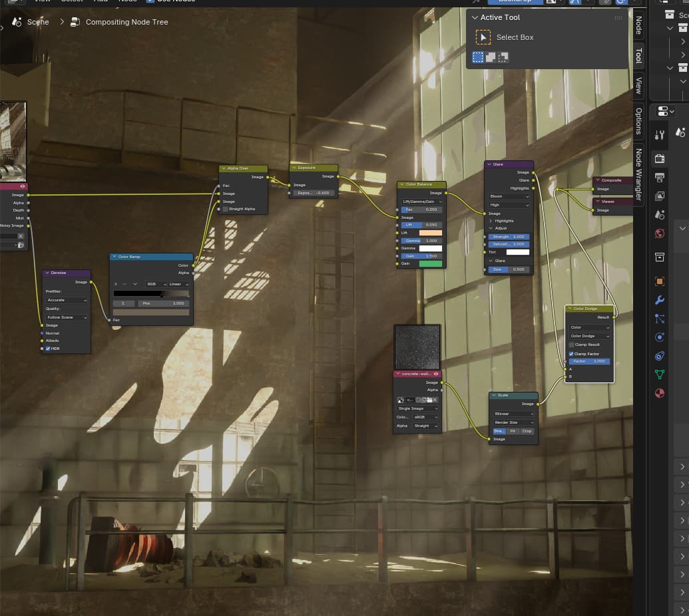The width and height of the screenshot is (689, 616).
Task: Open the Modifiers wrench tab icon
Action: [659, 300]
